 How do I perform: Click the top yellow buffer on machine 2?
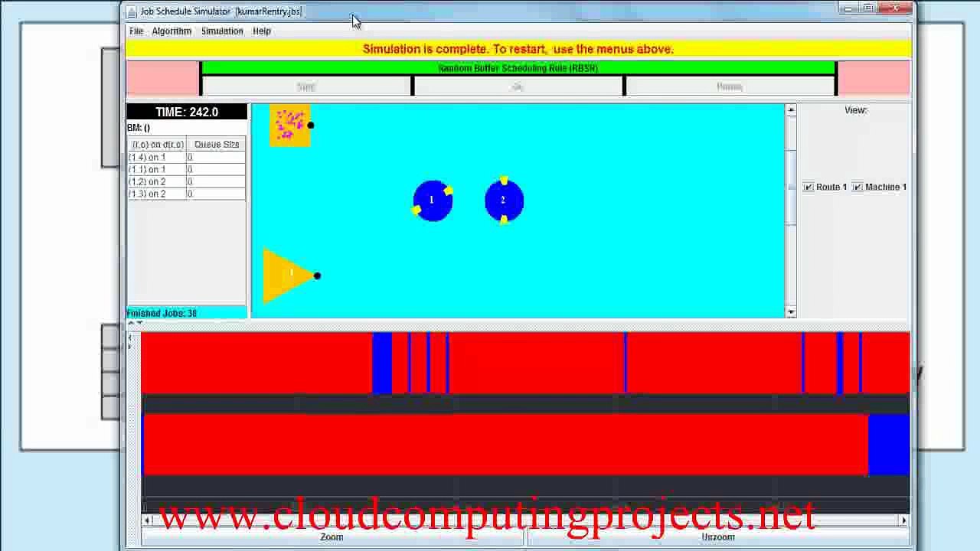tap(504, 181)
